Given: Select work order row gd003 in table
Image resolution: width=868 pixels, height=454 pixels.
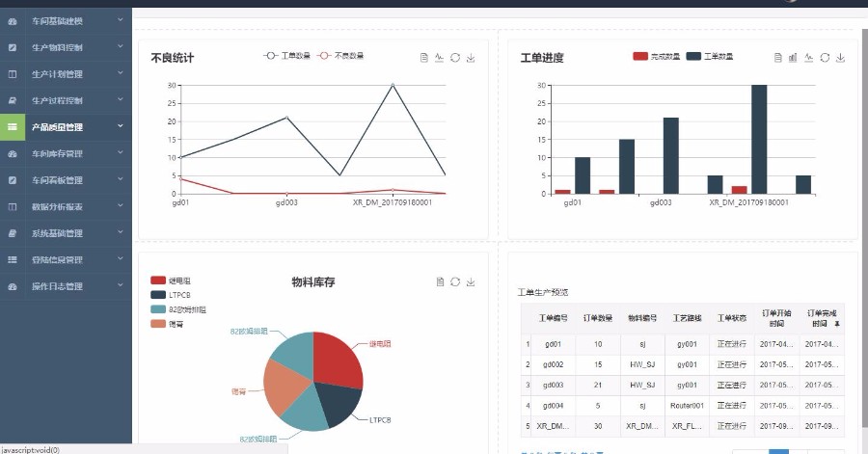Looking at the screenshot, I should click(x=683, y=385).
